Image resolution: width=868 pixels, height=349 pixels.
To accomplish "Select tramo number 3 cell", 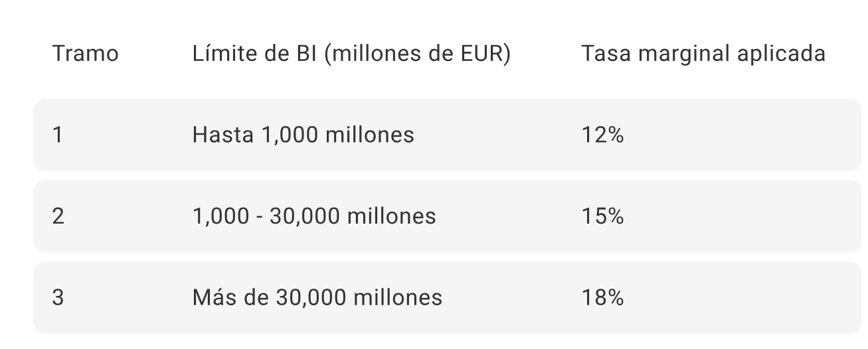I will click(x=58, y=297).
